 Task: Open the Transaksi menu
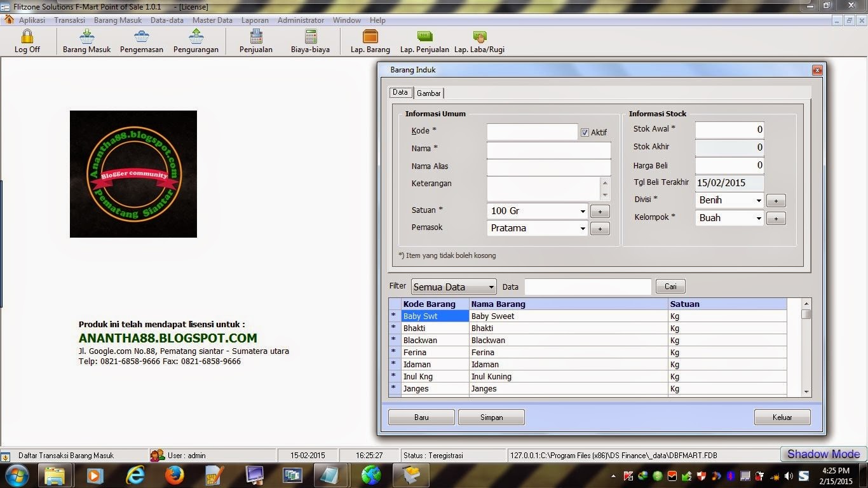[x=70, y=20]
